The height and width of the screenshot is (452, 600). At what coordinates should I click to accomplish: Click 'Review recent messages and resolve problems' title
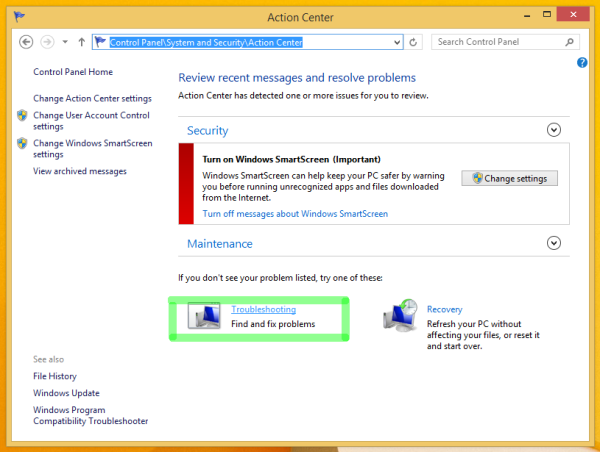[297, 78]
